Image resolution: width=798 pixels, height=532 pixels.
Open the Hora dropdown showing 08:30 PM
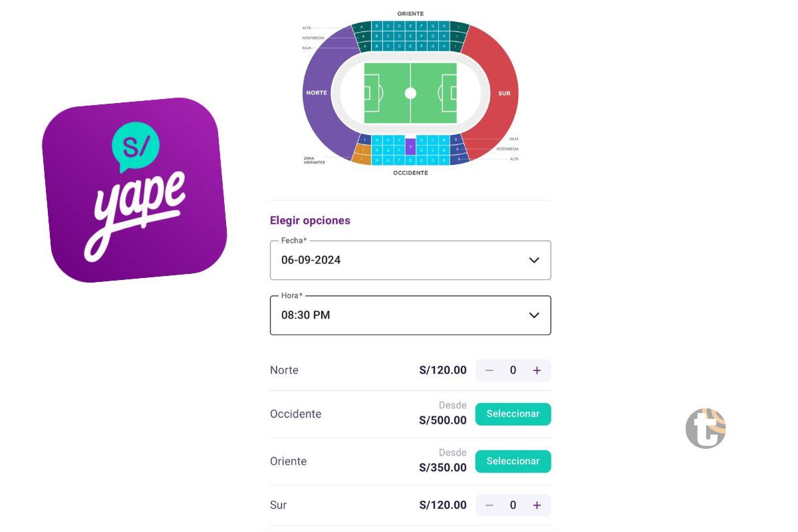410,315
